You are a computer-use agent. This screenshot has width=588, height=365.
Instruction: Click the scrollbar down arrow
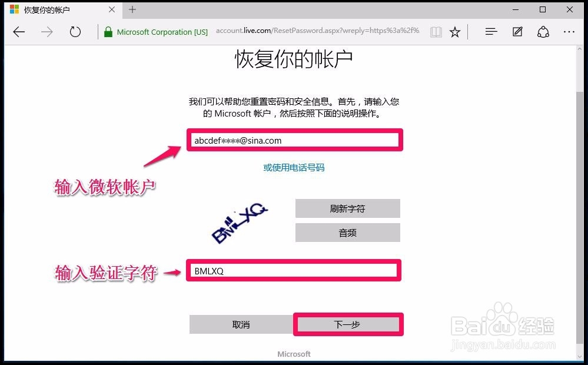(580, 356)
